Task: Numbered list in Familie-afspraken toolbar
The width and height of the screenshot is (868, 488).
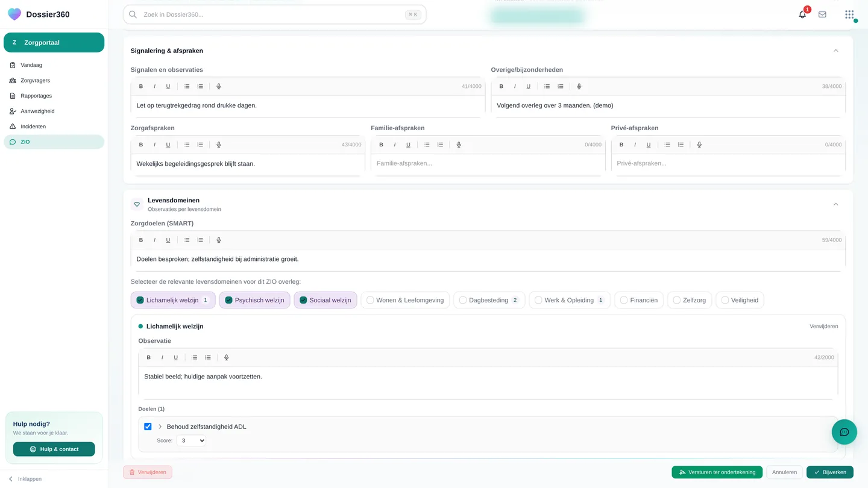Action: 441,145
